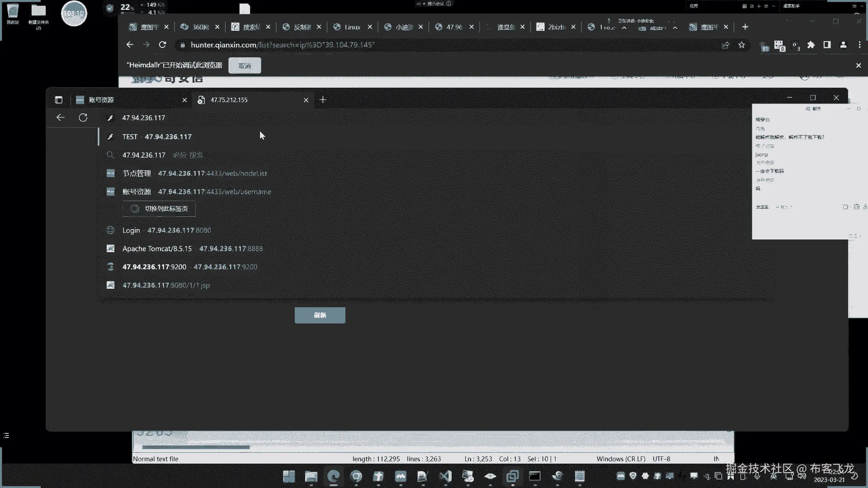868x488 pixels.
Task: Open the Edge tab actions menu icon
Action: 58,100
